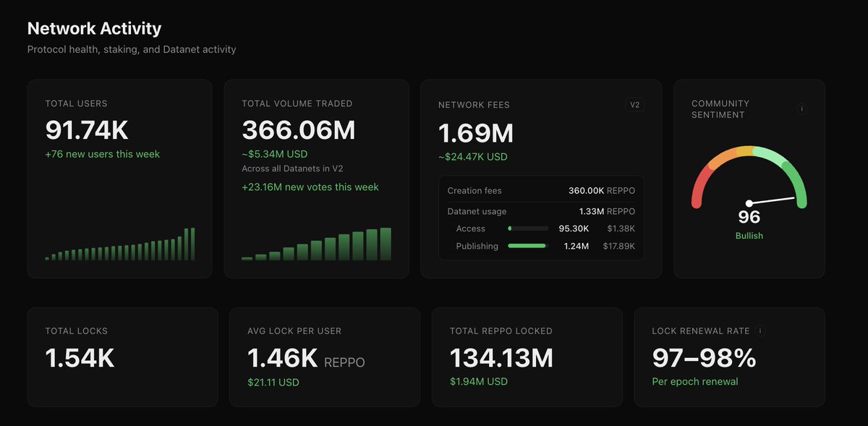Click the Access row label
This screenshot has height=426, width=868.
[471, 229]
